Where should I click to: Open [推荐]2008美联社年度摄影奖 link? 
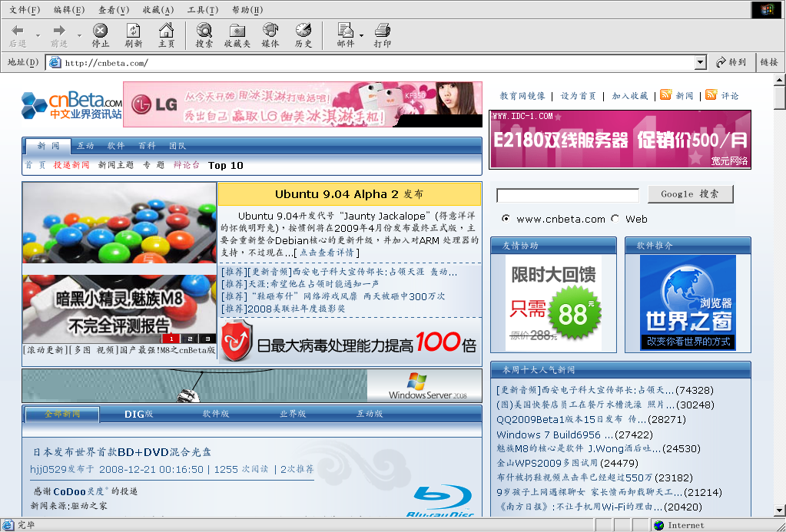pyautogui.click(x=284, y=309)
